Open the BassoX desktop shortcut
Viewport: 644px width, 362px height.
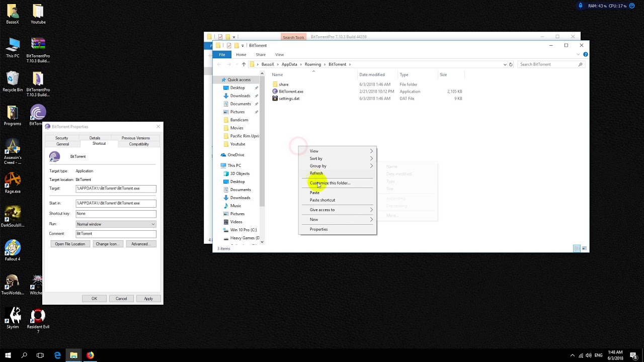coord(13,14)
